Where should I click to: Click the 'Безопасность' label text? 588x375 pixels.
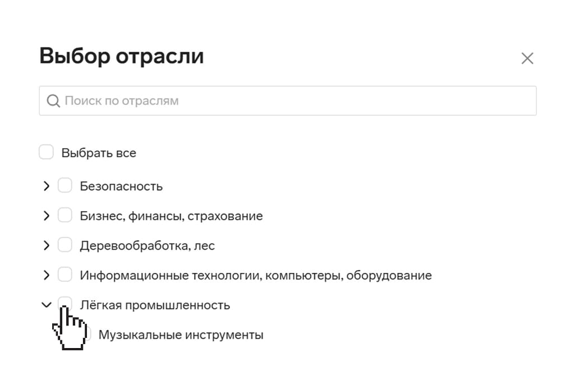point(121,186)
